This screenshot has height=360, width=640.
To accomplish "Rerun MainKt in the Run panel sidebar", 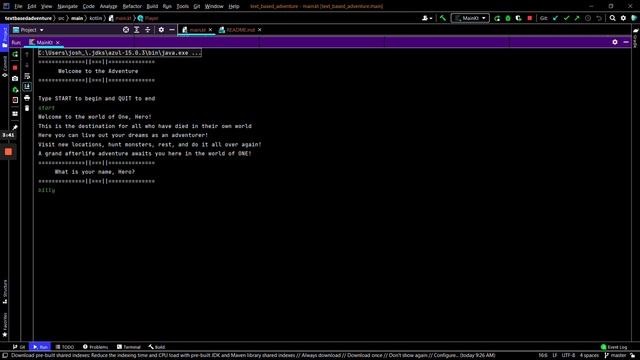I will tap(15, 54).
